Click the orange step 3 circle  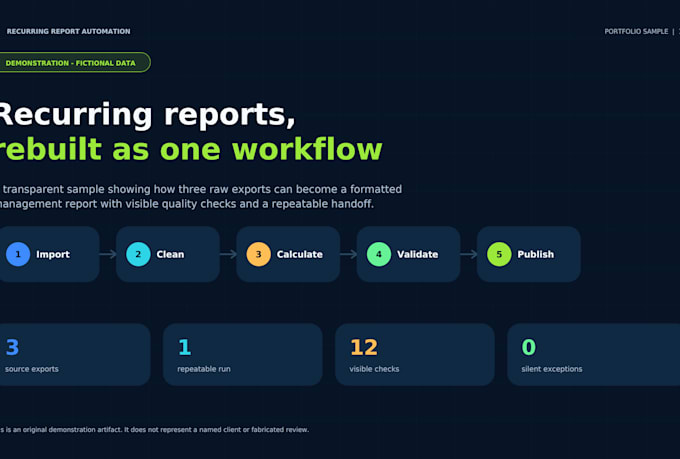click(258, 254)
